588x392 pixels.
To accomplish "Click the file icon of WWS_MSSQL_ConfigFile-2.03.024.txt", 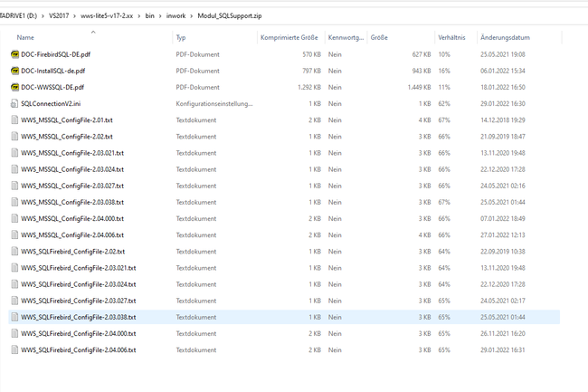I will (14, 169).
